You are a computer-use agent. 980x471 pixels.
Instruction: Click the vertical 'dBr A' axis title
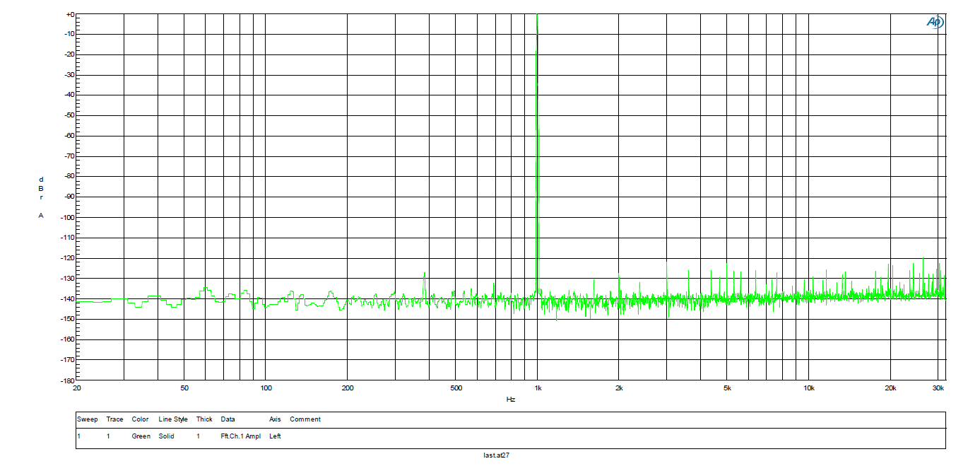[x=41, y=197]
